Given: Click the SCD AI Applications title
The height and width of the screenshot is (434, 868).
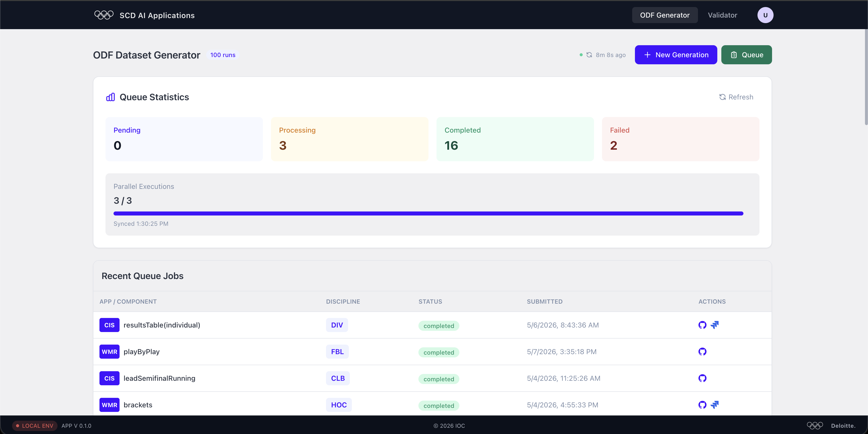Looking at the screenshot, I should pyautogui.click(x=157, y=16).
